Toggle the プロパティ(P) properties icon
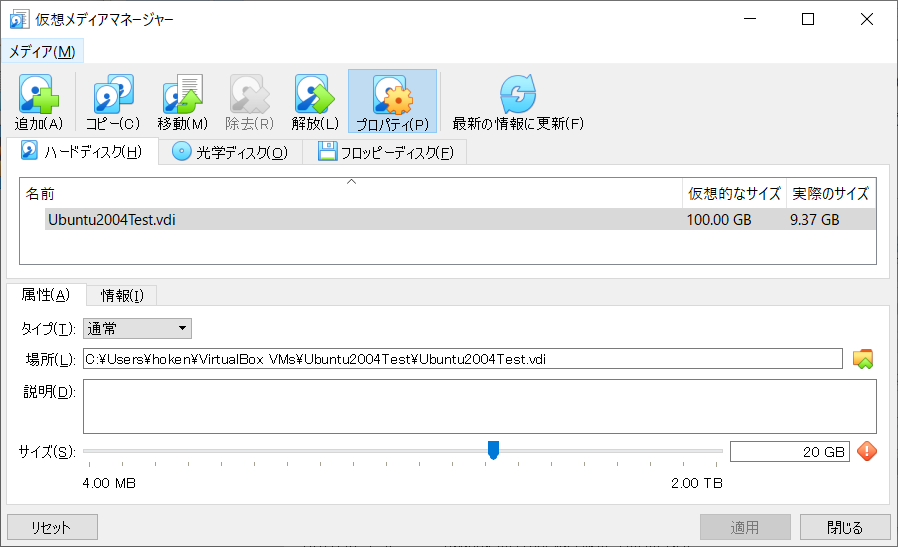The height and width of the screenshot is (547, 898). pos(392,101)
